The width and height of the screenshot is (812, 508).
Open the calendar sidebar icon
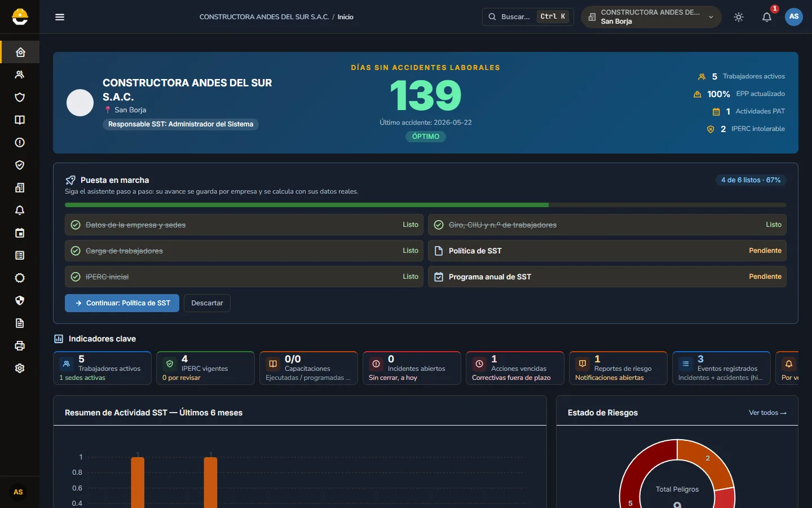pos(20,233)
